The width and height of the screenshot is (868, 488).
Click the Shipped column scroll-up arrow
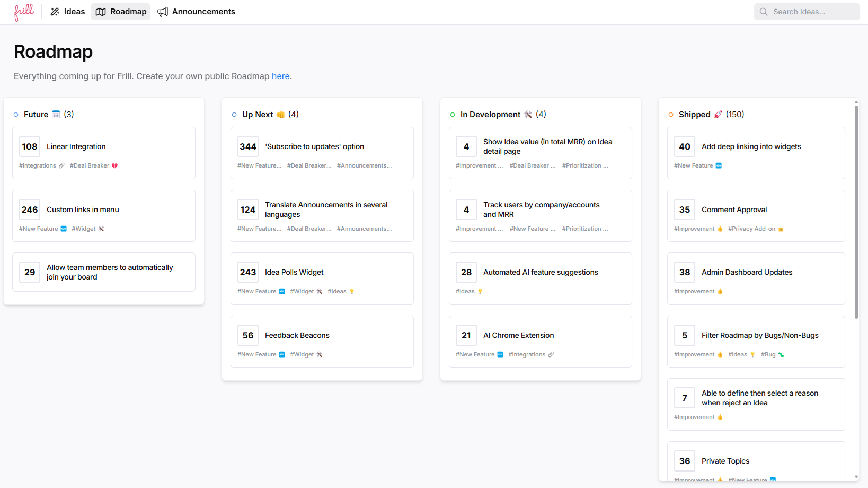click(856, 101)
